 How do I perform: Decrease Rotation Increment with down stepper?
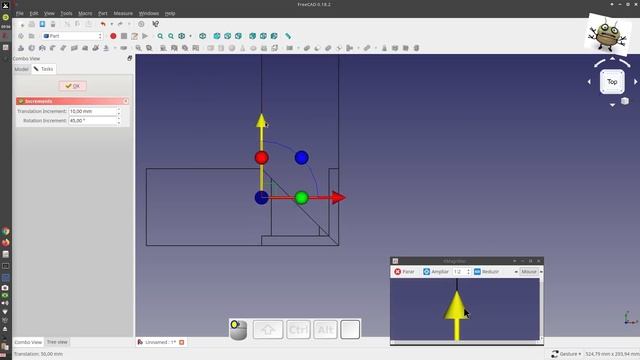[x=119, y=123]
